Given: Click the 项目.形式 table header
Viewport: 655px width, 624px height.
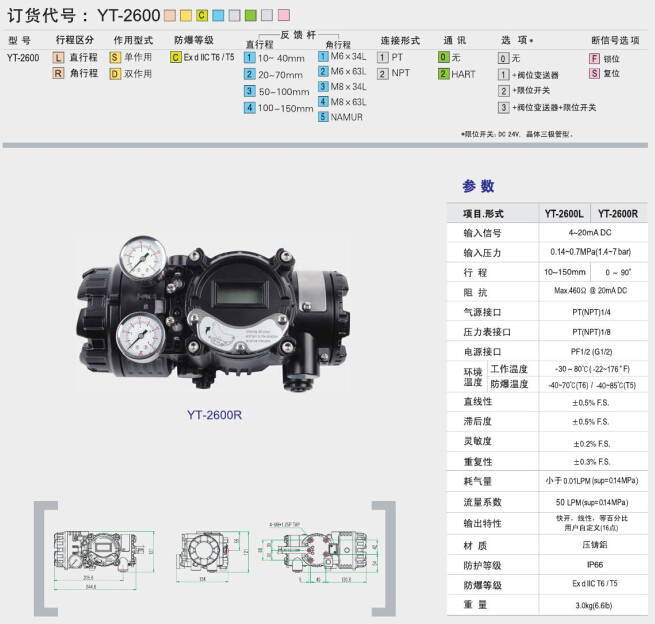Looking at the screenshot, I should point(483,214).
